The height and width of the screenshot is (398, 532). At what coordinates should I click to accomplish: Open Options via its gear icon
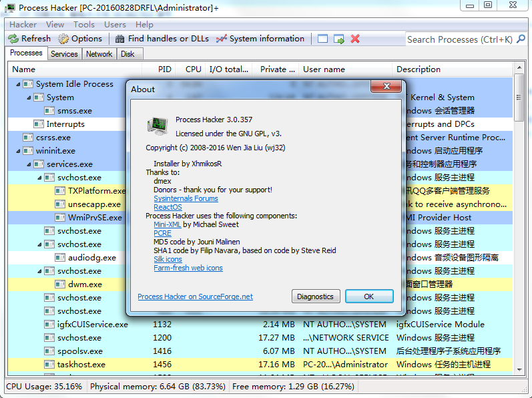pyautogui.click(x=63, y=39)
